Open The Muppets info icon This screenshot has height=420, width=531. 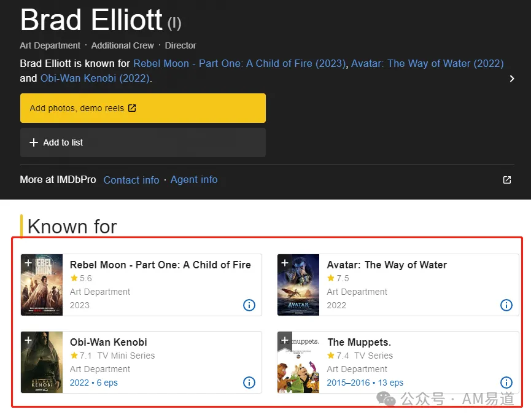(506, 383)
